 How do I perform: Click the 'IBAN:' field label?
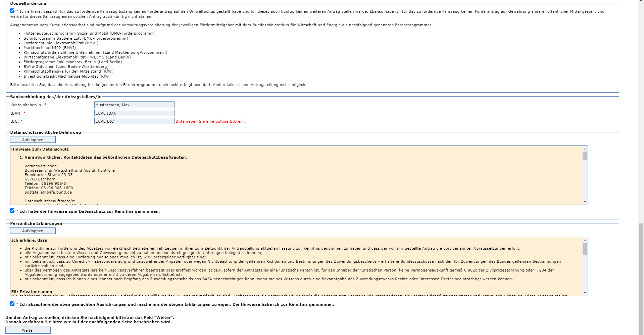coord(16,113)
